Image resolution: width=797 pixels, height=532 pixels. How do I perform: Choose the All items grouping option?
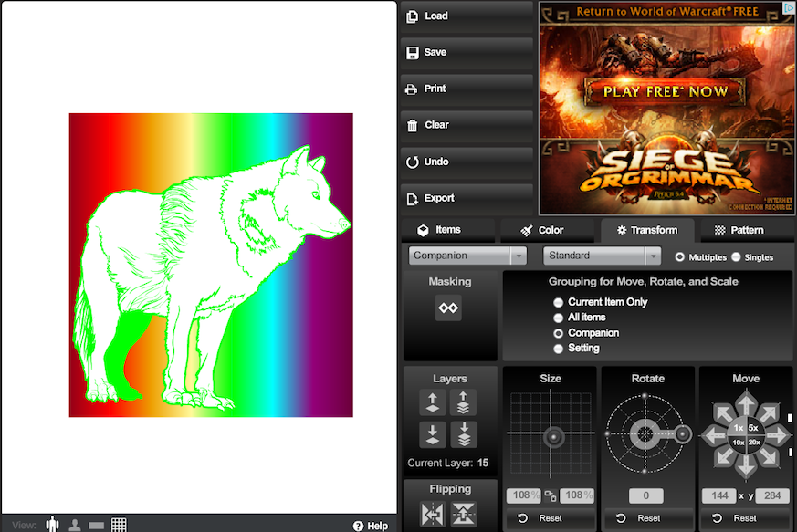point(559,318)
